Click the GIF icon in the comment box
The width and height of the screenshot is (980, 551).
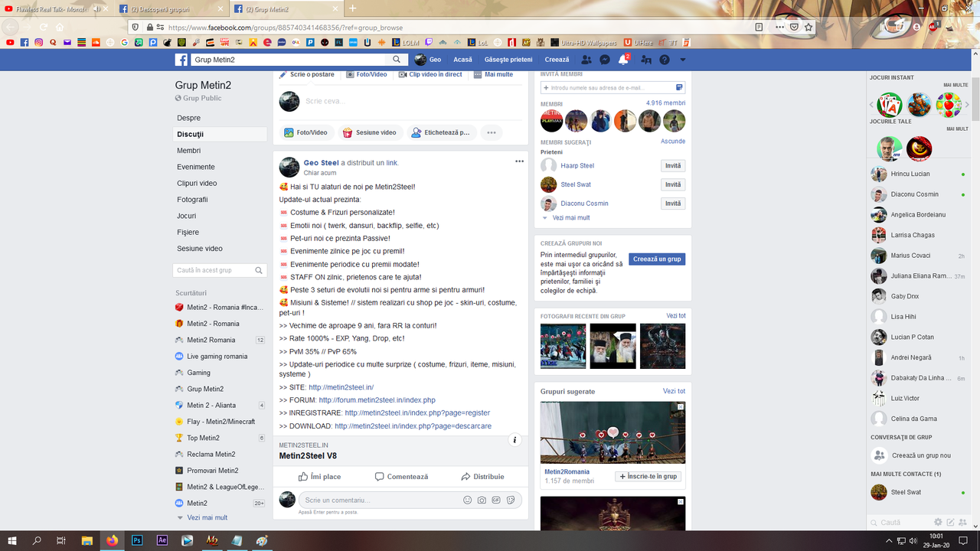click(496, 500)
